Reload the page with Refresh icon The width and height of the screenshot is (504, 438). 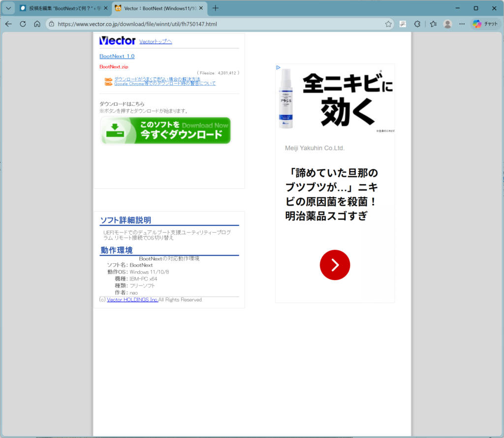[23, 24]
